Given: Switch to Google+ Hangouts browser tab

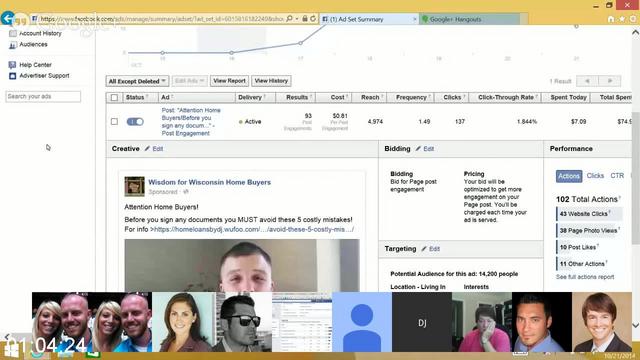Looking at the screenshot, I should (x=469, y=19).
